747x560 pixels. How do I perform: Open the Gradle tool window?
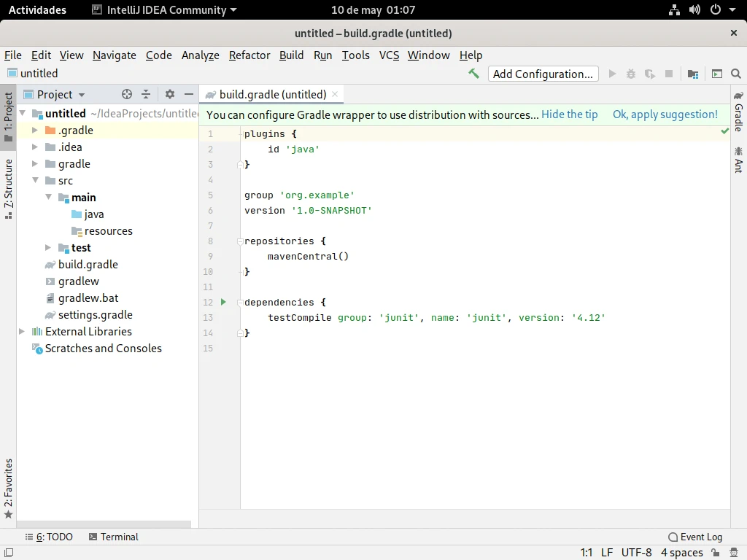coord(738,112)
